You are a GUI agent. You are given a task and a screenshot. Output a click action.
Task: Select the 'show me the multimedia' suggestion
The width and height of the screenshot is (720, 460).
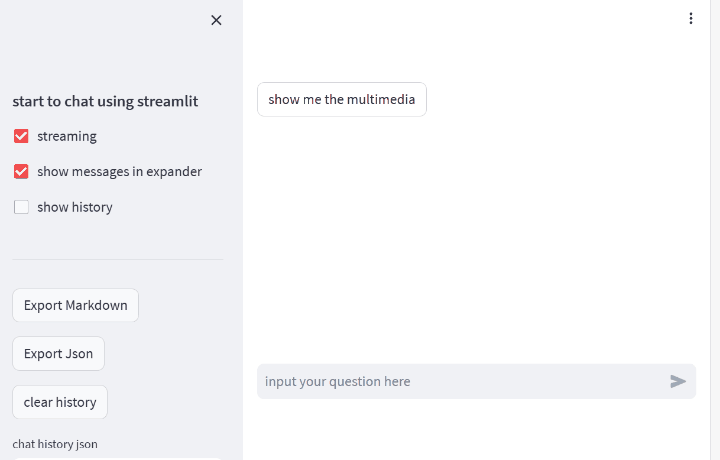coord(342,99)
